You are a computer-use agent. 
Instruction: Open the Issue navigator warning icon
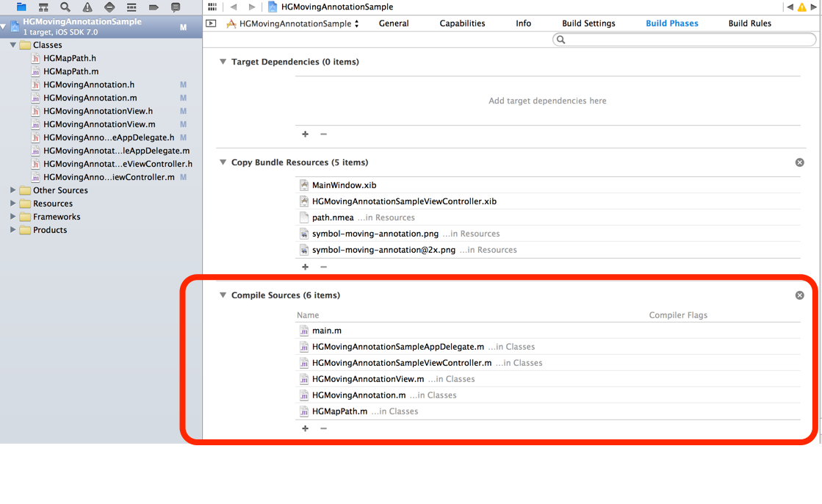point(87,7)
